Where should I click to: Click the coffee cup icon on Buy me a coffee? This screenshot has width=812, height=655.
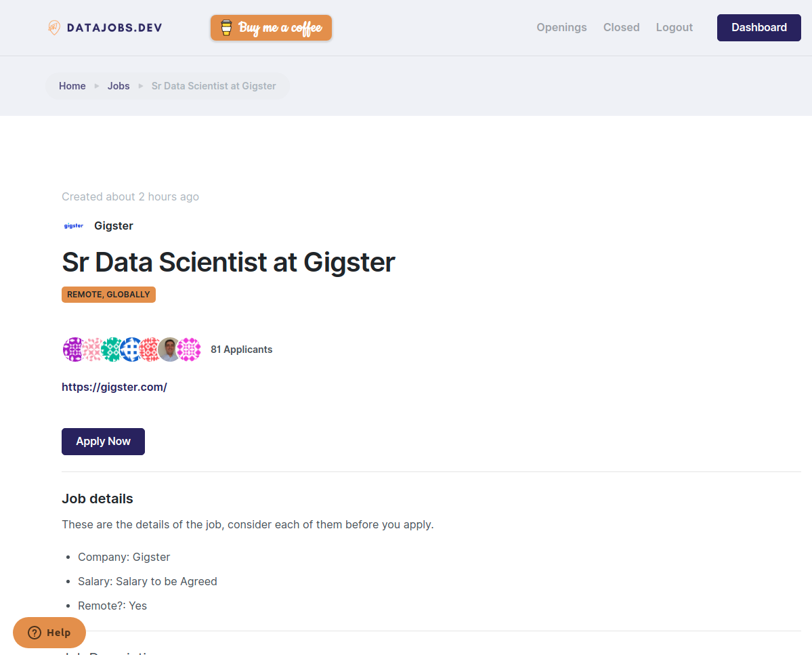(x=225, y=28)
